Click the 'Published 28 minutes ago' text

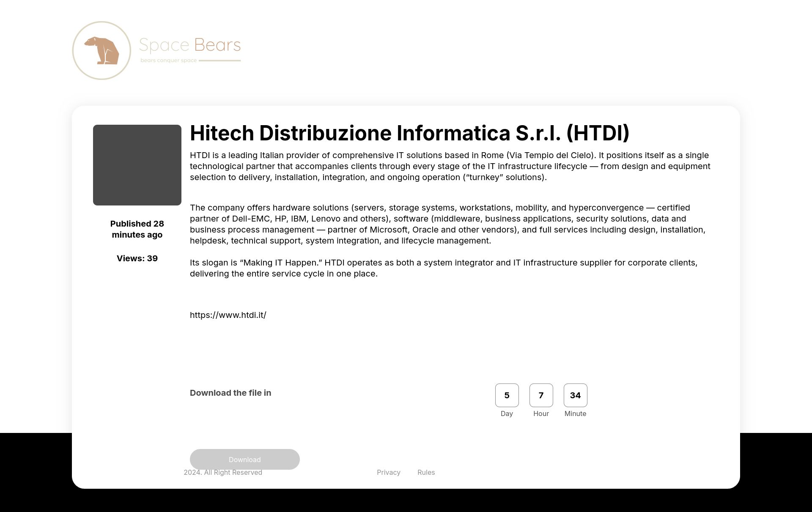(137, 229)
